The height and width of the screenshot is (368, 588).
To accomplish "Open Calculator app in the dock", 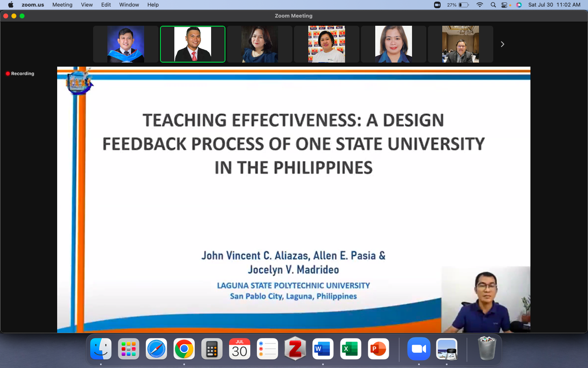I will point(212,349).
